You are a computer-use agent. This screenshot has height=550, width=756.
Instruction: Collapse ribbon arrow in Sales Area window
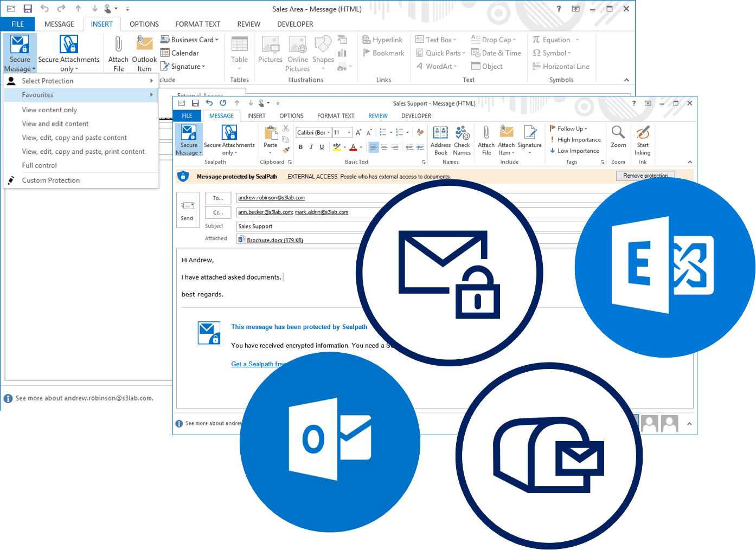626,80
